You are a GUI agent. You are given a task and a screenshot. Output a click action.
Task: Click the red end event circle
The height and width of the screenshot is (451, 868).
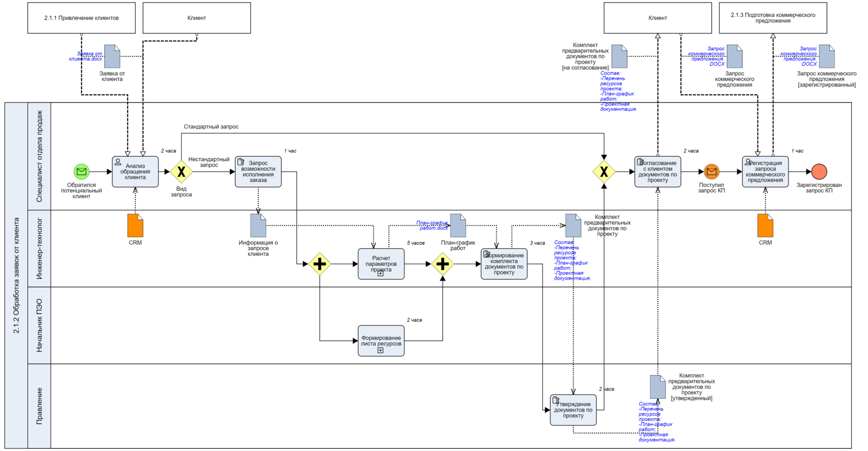(x=819, y=171)
